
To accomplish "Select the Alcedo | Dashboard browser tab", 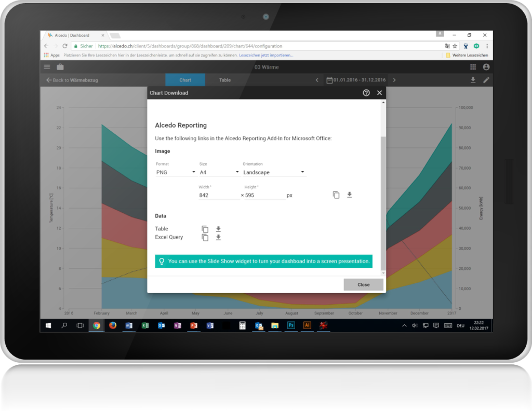I will click(x=74, y=35).
